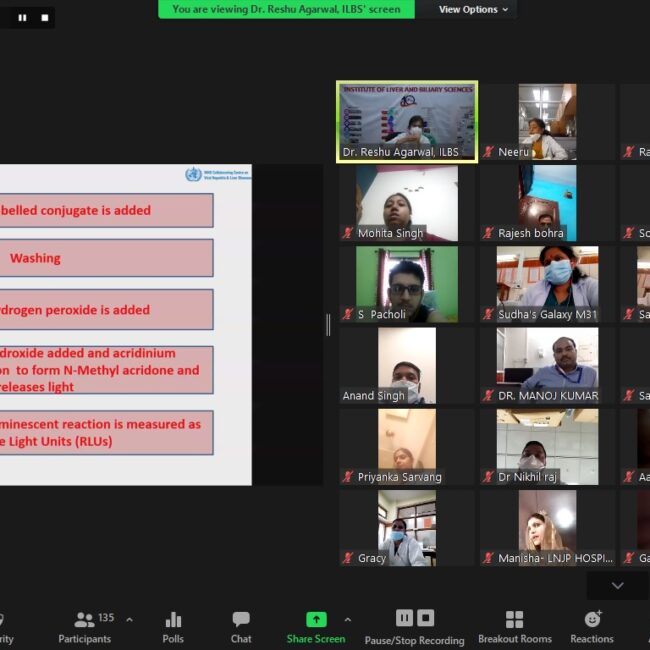Expand the Participants options caret

pos(129,620)
